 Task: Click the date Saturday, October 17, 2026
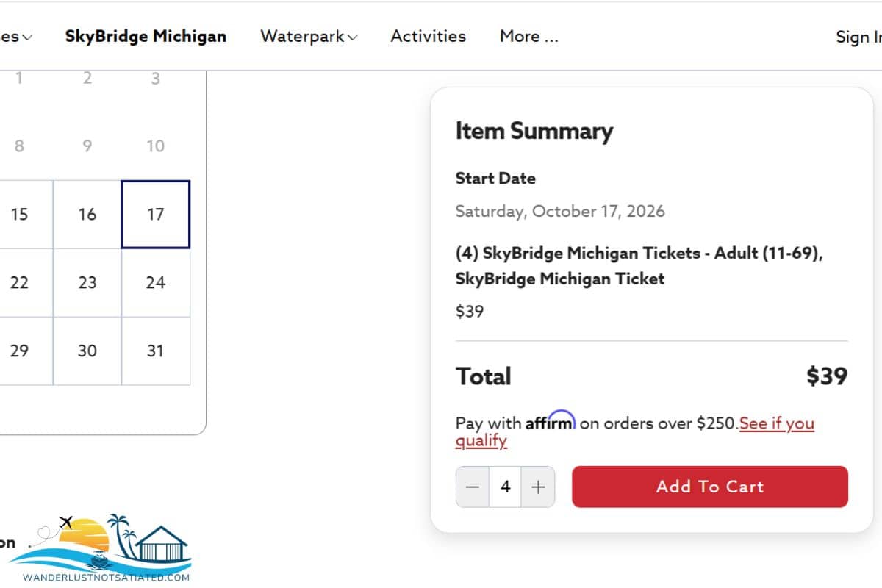click(560, 212)
